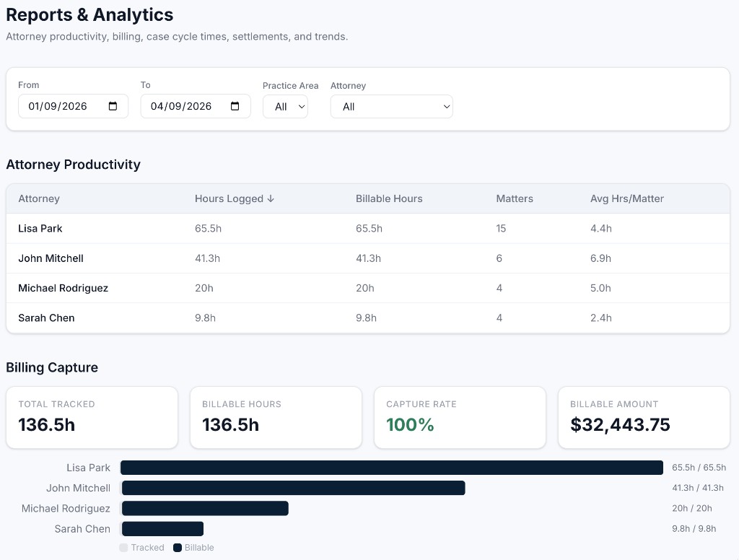Image resolution: width=739 pixels, height=560 pixels.
Task: Click the Billable Amount stat card
Action: coord(644,417)
